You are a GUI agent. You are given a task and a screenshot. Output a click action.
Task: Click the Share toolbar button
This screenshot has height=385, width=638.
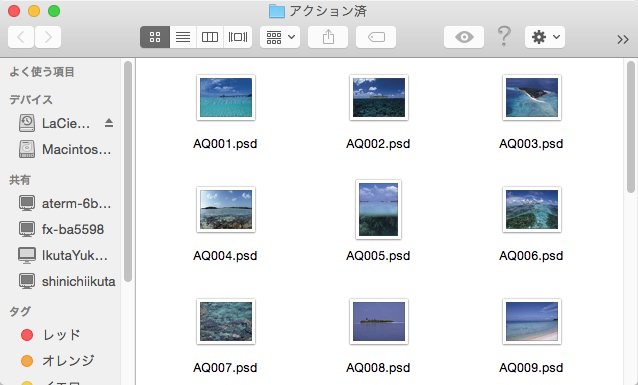pos(328,37)
